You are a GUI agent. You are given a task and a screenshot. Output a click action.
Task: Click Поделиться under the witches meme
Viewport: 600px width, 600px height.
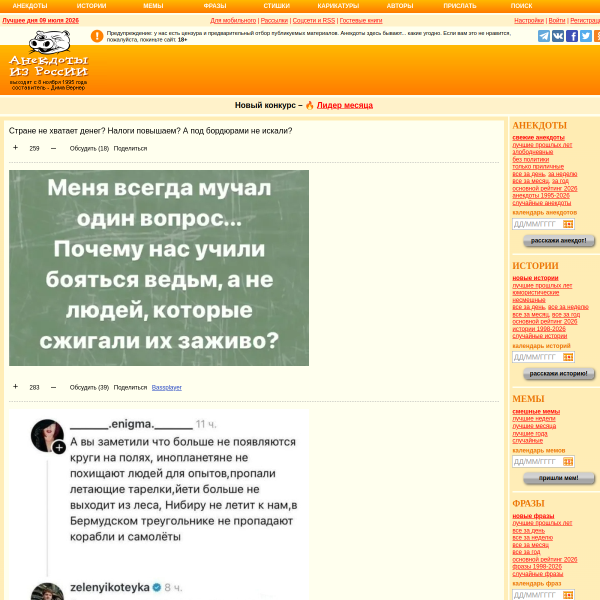tap(130, 388)
